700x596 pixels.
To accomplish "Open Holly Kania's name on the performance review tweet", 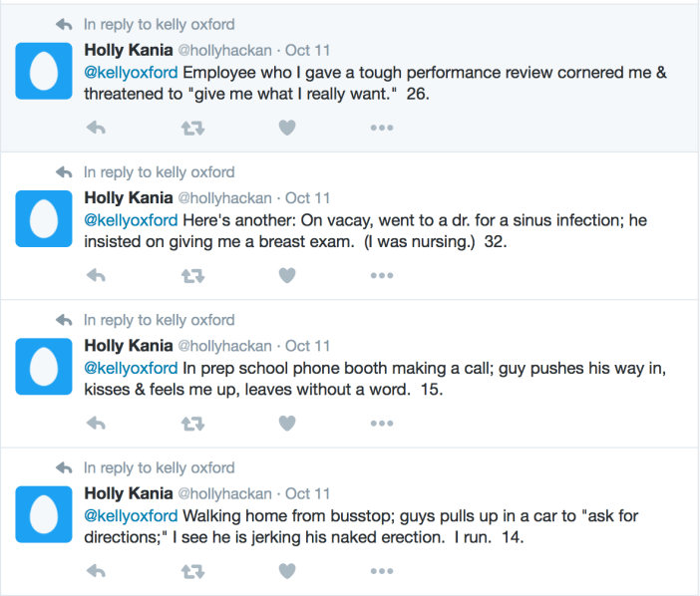I will [x=128, y=50].
